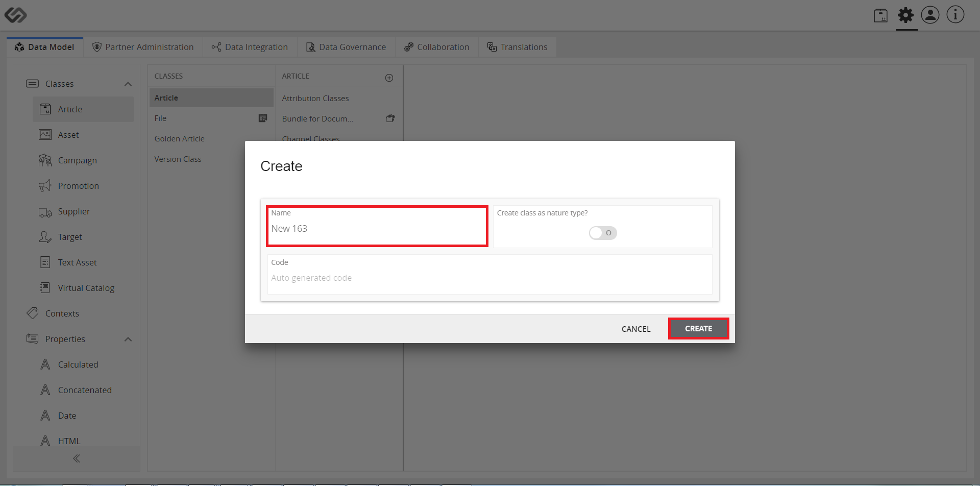Switch to Data Integration tab
Screen dimensions: 980x486
point(250,47)
